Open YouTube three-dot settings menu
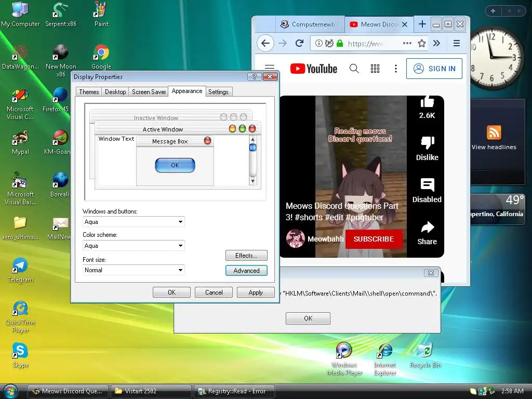The width and height of the screenshot is (532, 399). pos(395,69)
